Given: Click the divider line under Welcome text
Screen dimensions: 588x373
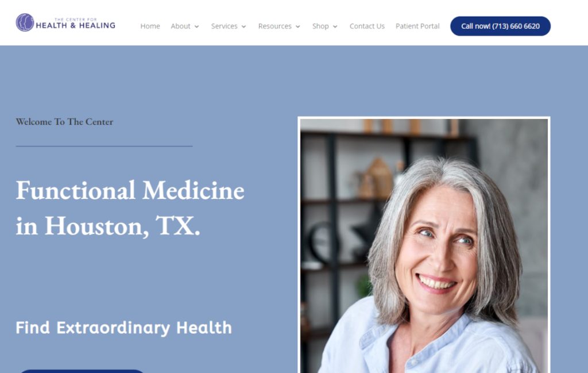Looking at the screenshot, I should 105,146.
